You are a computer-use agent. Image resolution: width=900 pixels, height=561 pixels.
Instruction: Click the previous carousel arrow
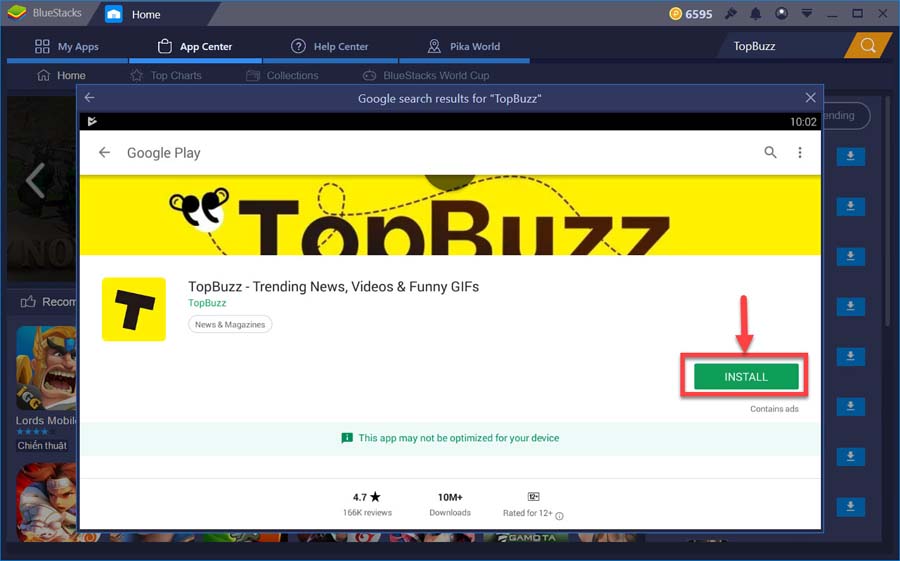(35, 180)
